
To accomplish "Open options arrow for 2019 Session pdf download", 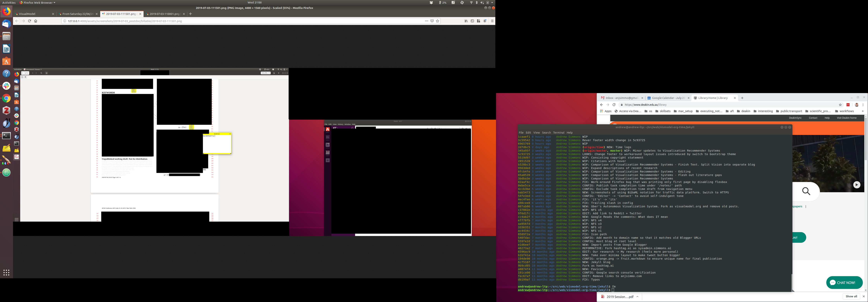I will click(637, 297).
